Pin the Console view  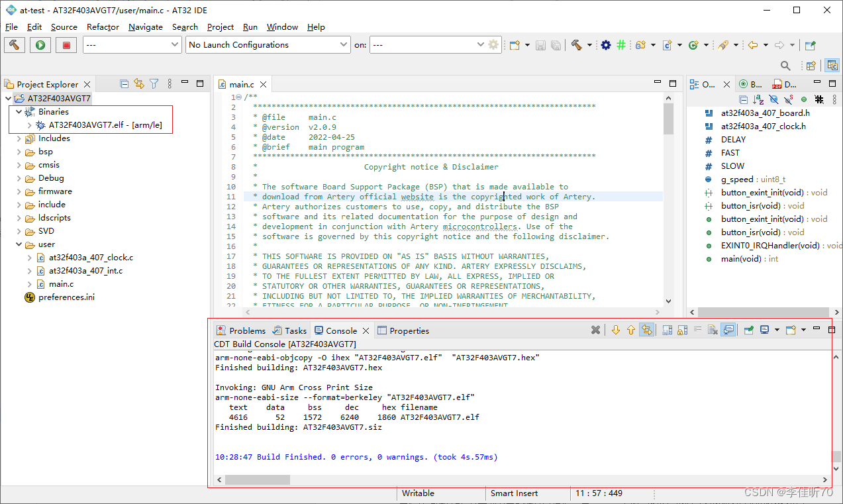tap(750, 329)
